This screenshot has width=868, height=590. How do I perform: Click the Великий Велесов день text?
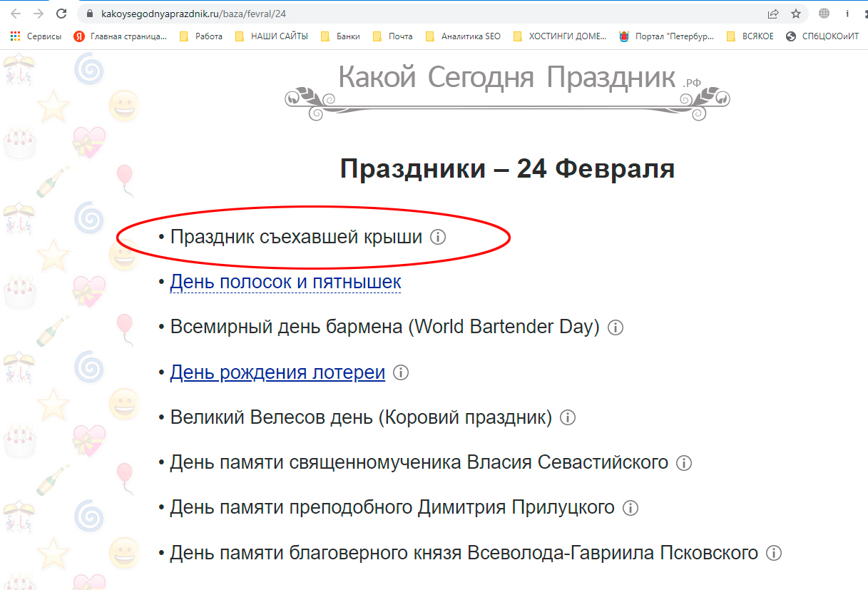pyautogui.click(x=362, y=417)
